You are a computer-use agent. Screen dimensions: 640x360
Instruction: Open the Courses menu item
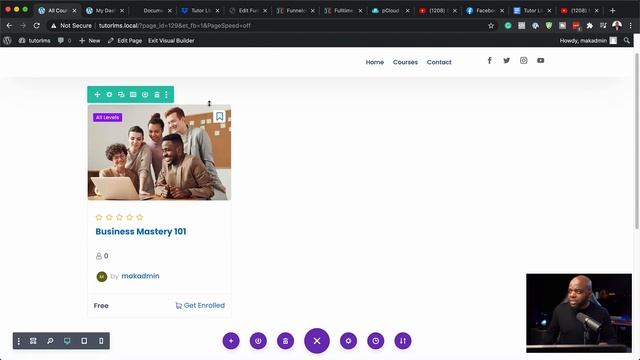tap(405, 62)
